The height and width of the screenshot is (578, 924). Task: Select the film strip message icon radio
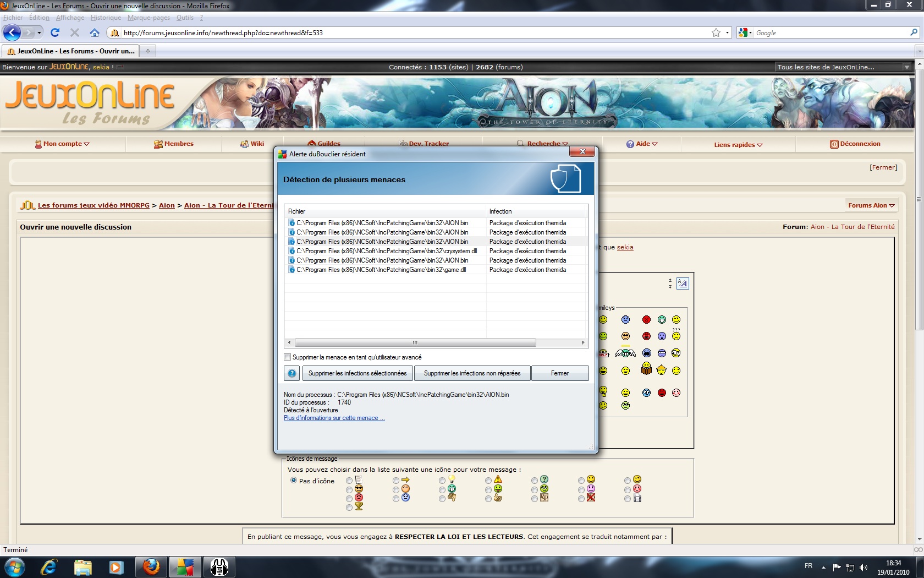coord(628,499)
